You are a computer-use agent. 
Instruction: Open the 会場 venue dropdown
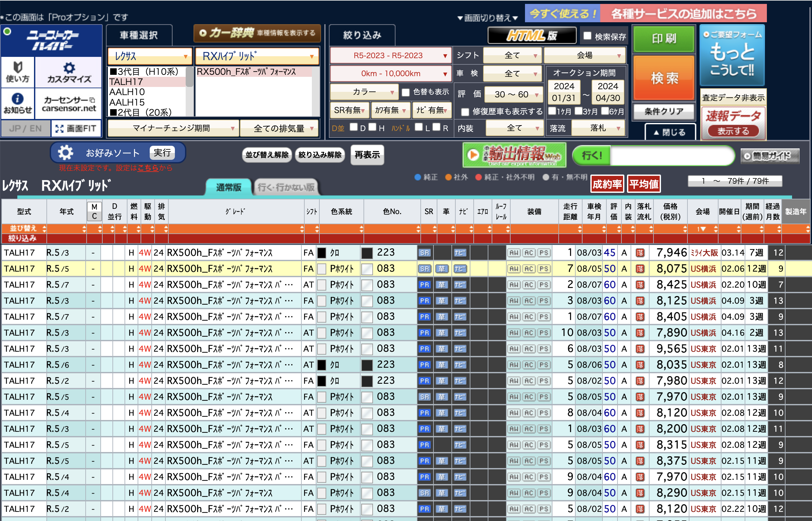(584, 56)
